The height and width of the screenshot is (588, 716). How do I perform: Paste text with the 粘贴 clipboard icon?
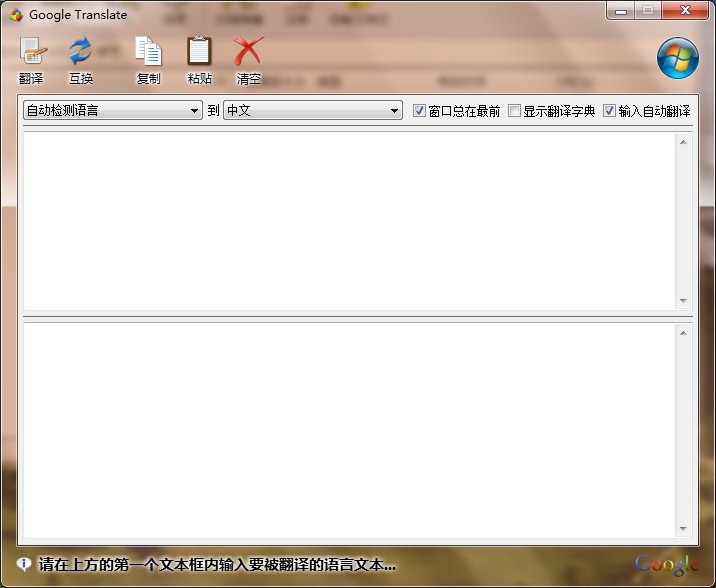point(200,51)
